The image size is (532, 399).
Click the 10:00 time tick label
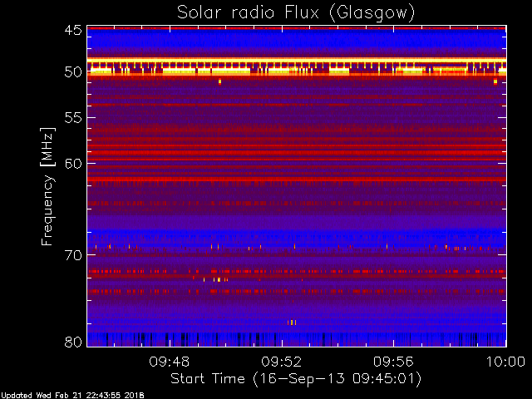pyautogui.click(x=506, y=362)
